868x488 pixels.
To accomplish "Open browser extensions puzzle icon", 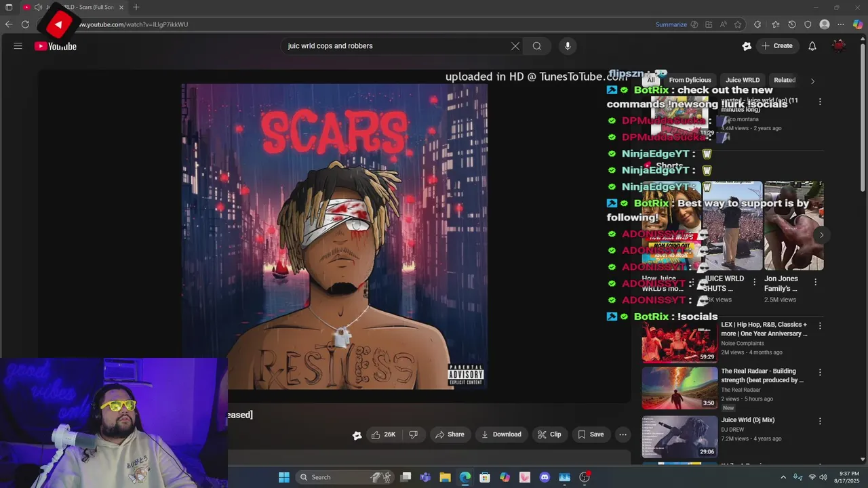I will pyautogui.click(x=757, y=24).
